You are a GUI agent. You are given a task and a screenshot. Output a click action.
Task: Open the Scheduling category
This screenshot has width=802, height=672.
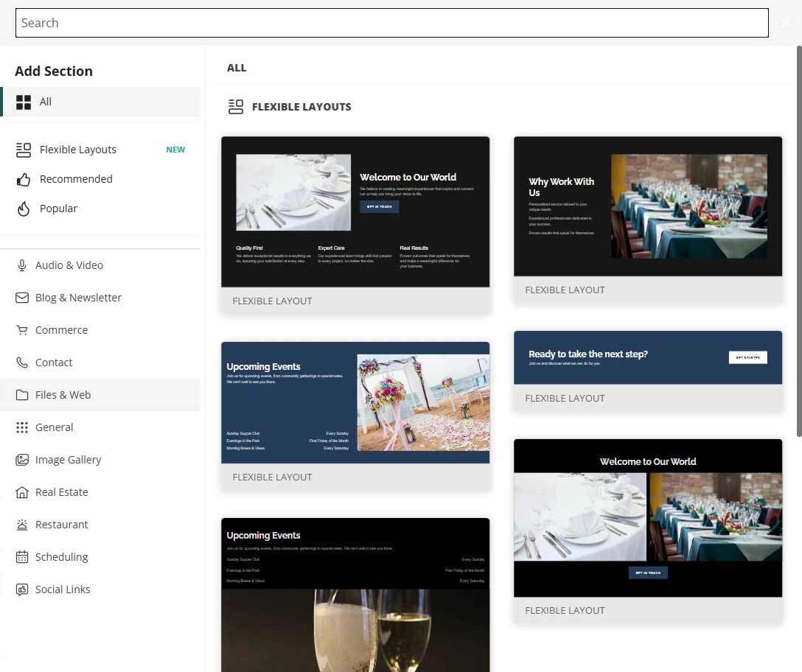point(100,557)
